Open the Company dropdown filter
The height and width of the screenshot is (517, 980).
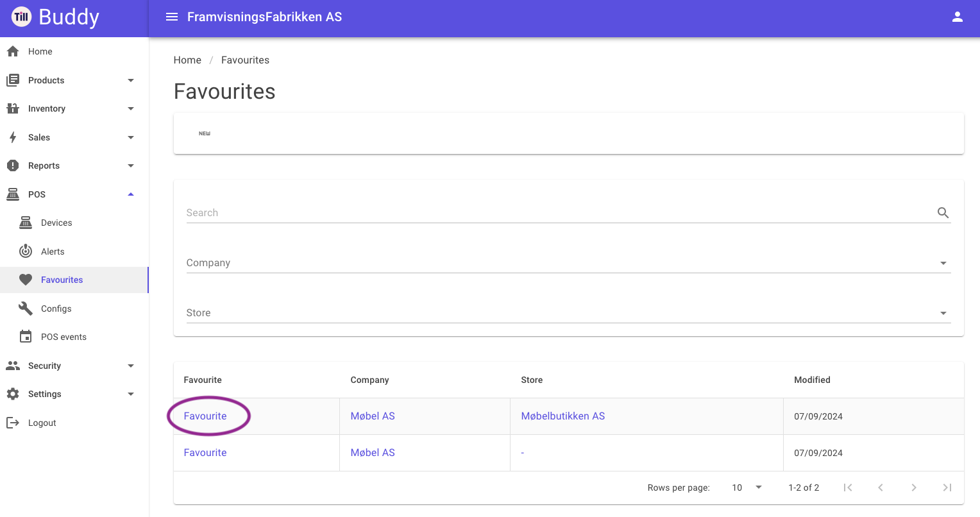coord(568,263)
